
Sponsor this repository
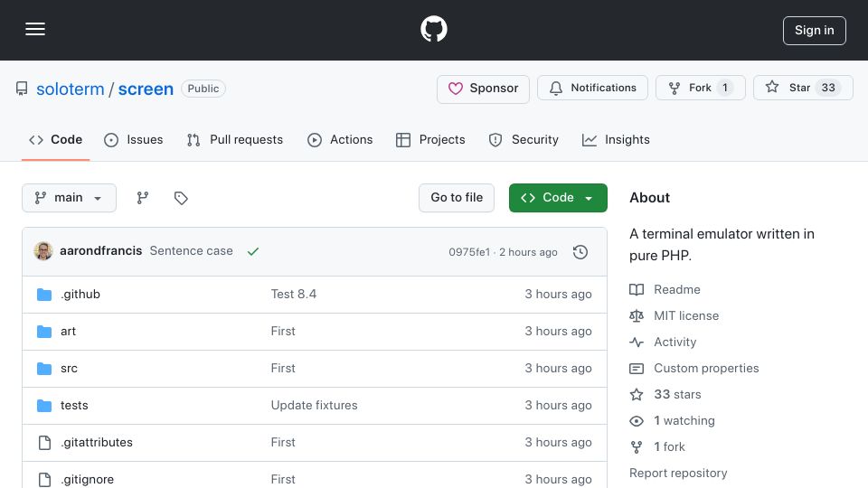(483, 89)
